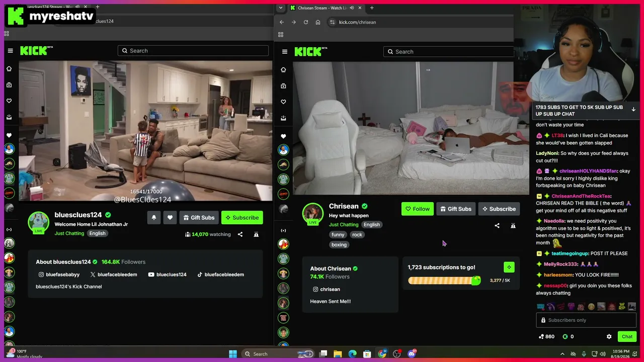This screenshot has height=362, width=644.
Task: Click the heart button for bluesclues124
Action: pyautogui.click(x=170, y=218)
